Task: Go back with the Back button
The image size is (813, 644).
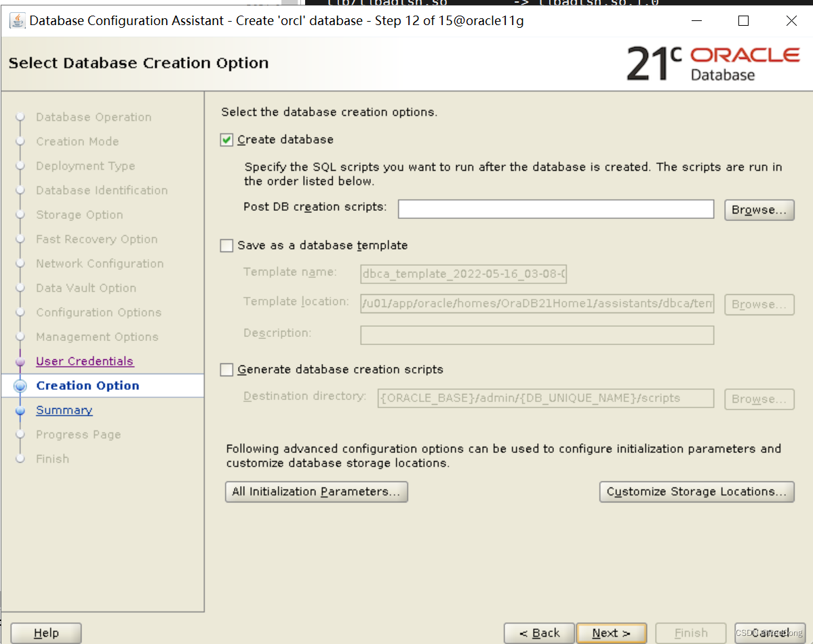Action: (x=539, y=633)
